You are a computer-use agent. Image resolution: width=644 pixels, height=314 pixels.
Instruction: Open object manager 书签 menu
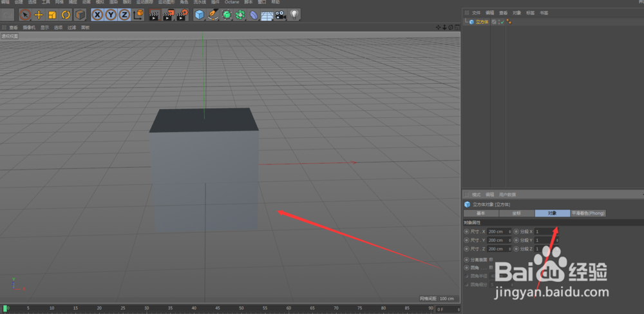(x=544, y=13)
